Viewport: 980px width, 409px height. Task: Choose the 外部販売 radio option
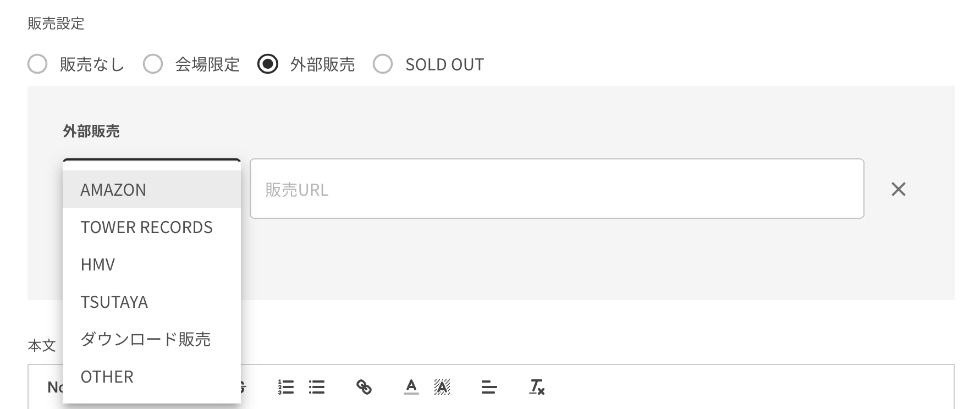[x=268, y=64]
